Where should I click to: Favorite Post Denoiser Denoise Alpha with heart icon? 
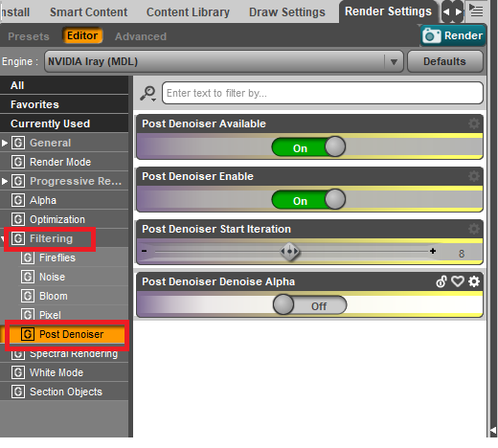(458, 281)
